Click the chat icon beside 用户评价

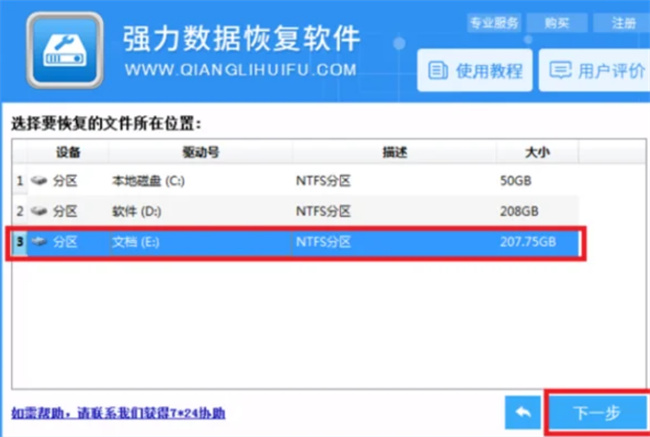coord(561,71)
